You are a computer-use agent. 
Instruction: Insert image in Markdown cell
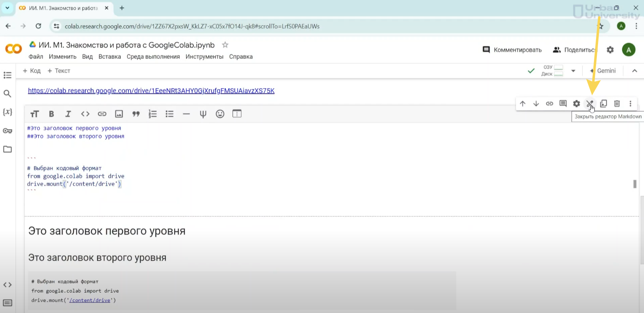(x=119, y=114)
